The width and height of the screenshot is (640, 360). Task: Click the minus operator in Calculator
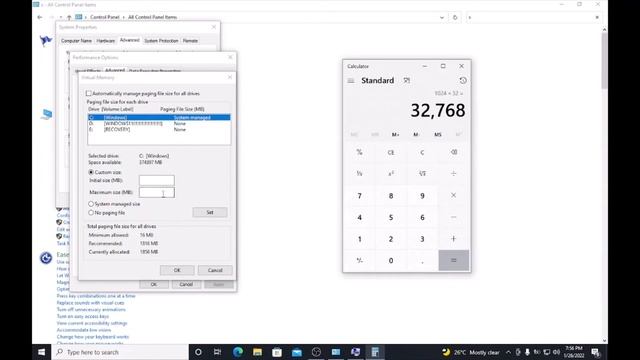[x=453, y=217]
